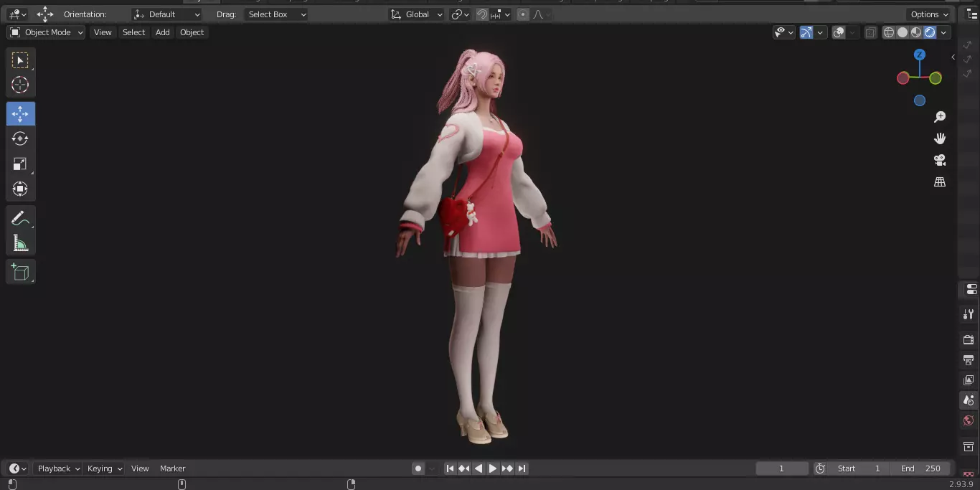The width and height of the screenshot is (980, 490).
Task: Open the editor type dropdown in header
Action: point(17,14)
